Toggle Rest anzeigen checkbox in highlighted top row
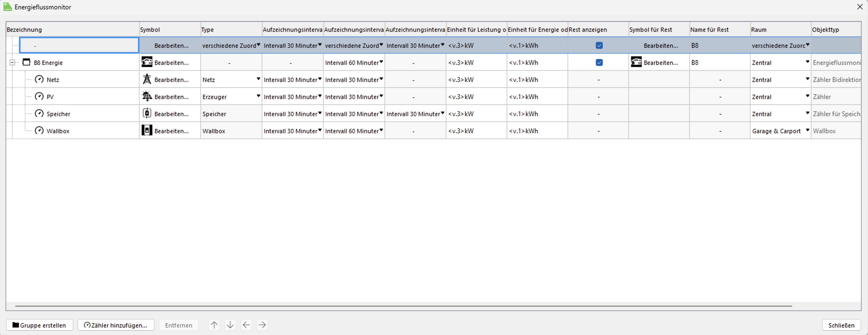Screen dimensions: 868x335 pyautogui.click(x=599, y=45)
